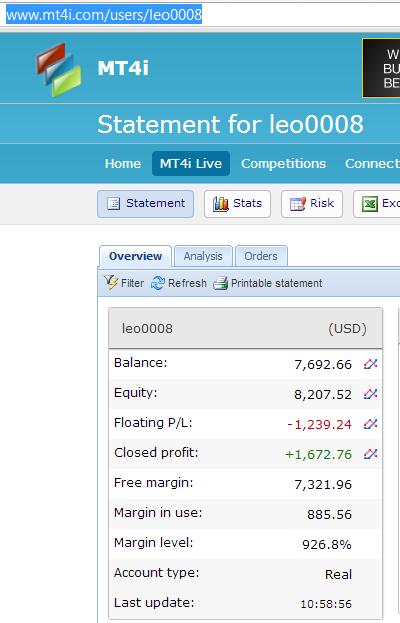Open the chart icon beside Closed profit

tap(370, 454)
